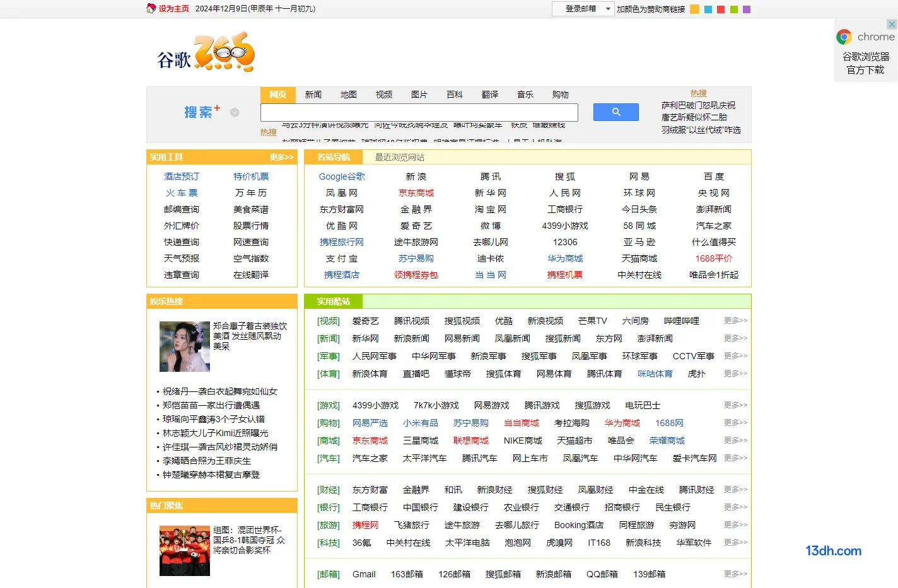
Task: Click the 谷歌365 site logo
Action: pos(206,53)
